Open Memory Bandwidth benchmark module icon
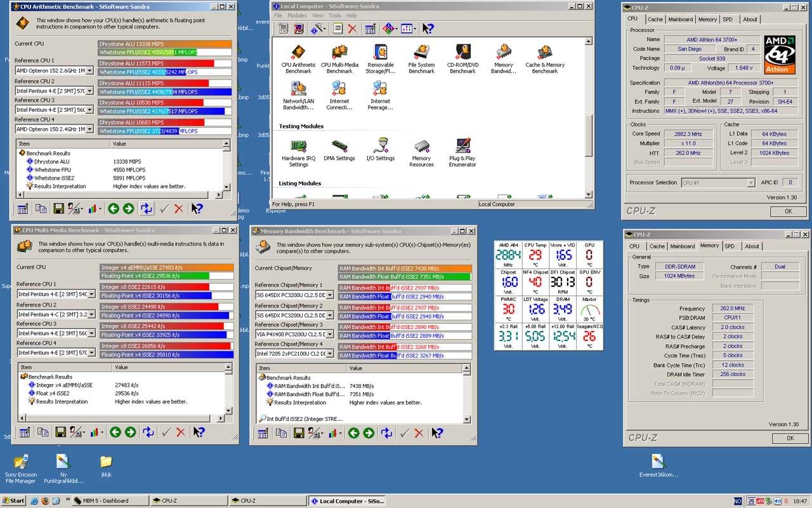812x508 pixels. pos(504,60)
